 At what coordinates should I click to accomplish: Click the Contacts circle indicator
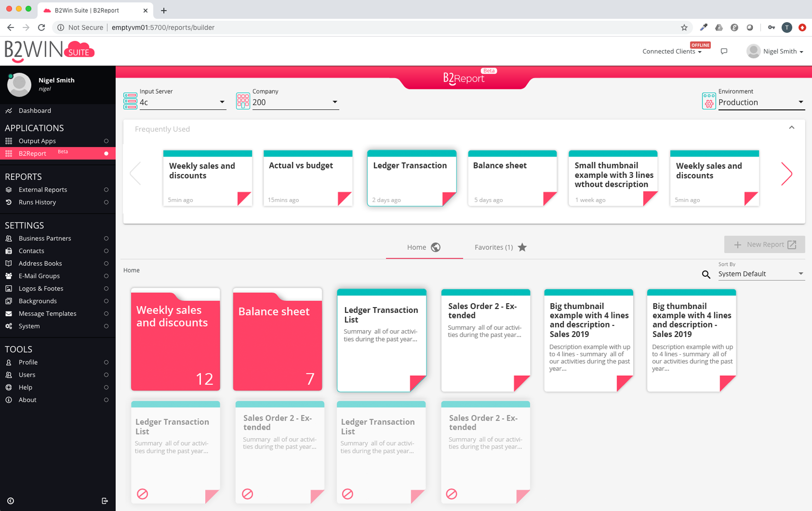click(106, 251)
